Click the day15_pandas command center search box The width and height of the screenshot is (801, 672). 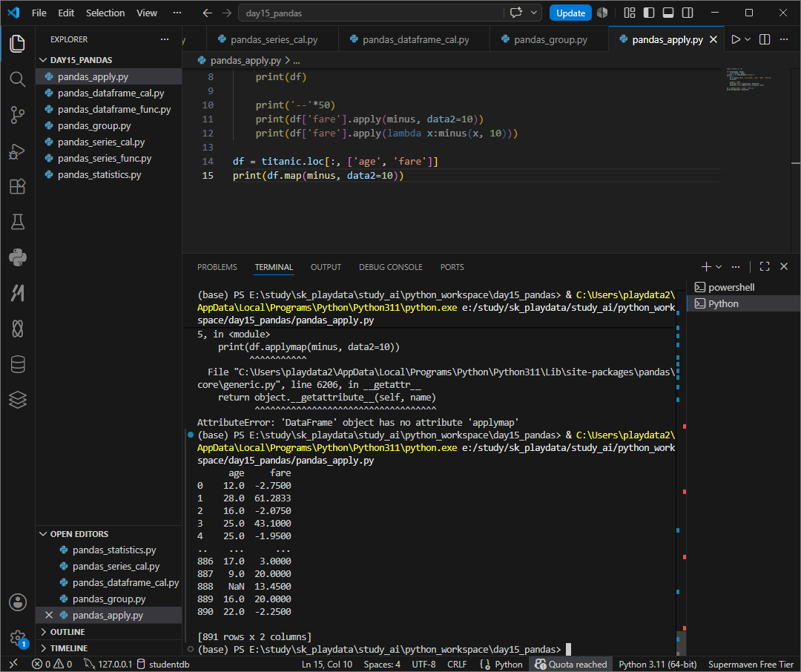[371, 13]
